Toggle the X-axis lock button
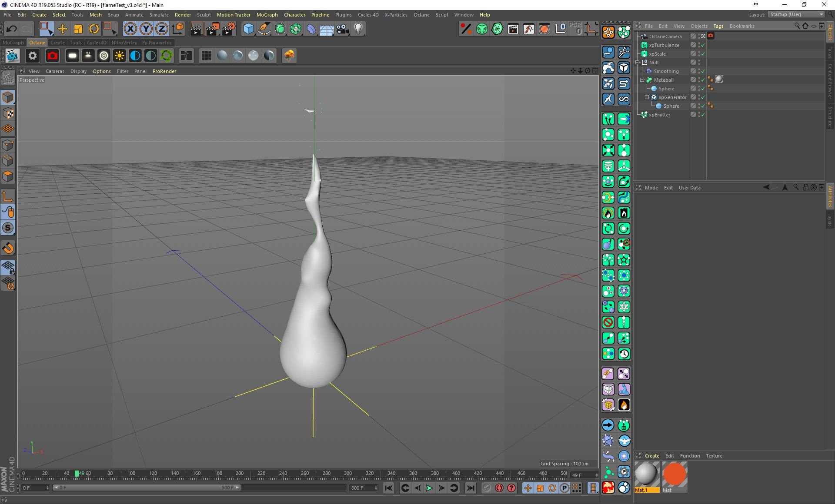 130,29
